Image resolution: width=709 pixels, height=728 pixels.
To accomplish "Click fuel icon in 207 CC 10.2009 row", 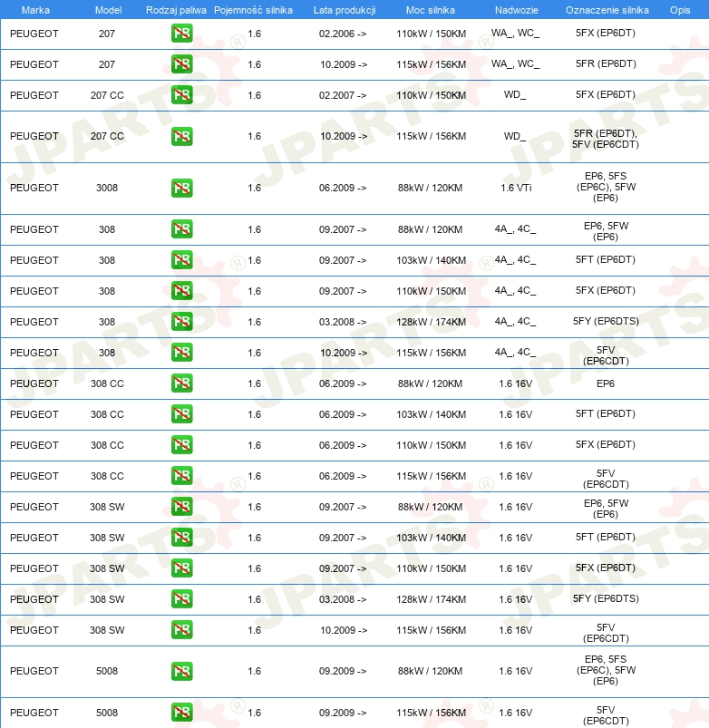I will pyautogui.click(x=182, y=137).
